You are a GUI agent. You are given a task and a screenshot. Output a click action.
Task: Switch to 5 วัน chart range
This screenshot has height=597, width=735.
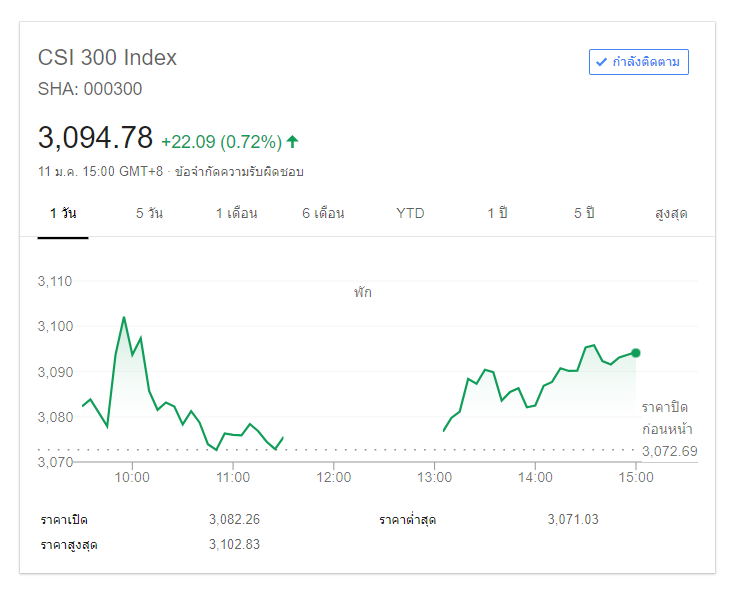click(149, 213)
